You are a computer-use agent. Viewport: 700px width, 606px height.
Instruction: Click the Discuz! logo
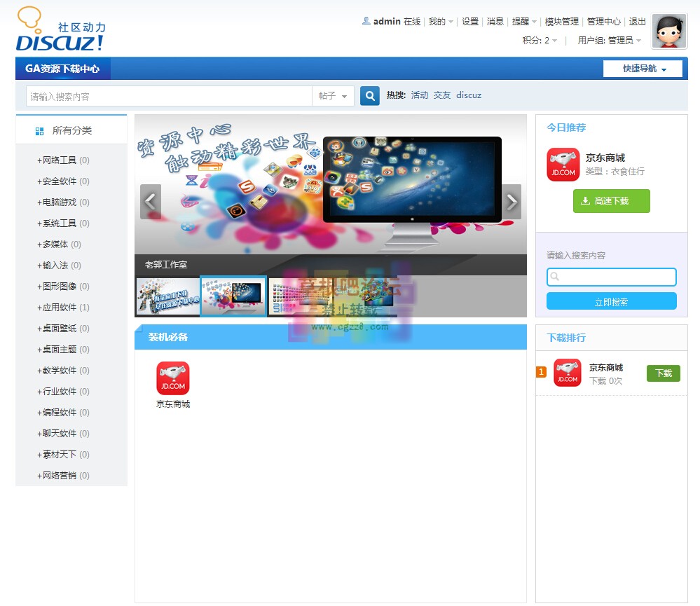click(60, 32)
